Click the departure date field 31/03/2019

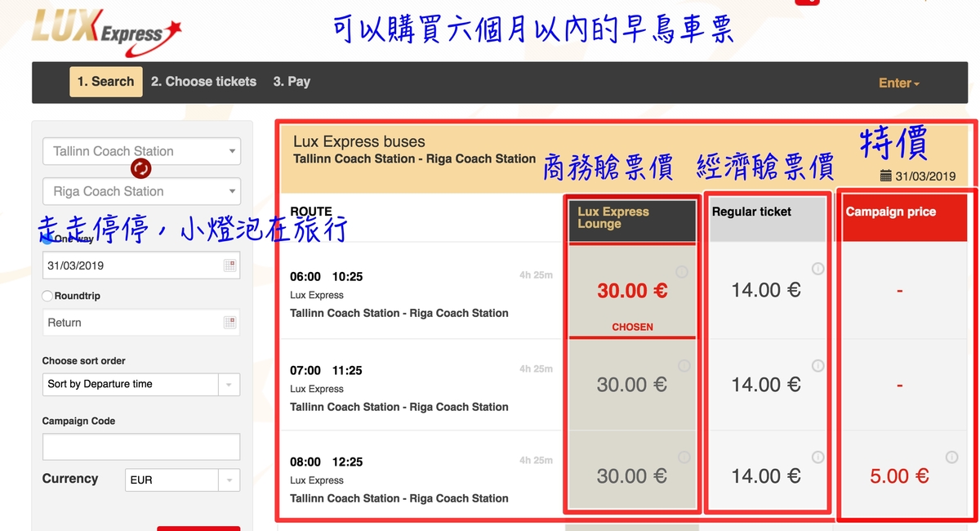(141, 265)
